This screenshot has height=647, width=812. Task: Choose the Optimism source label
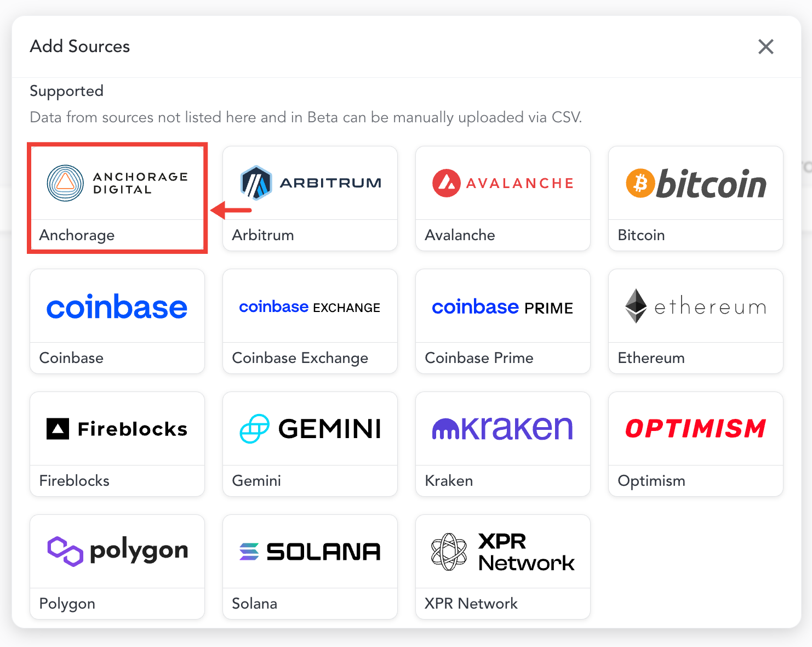pyautogui.click(x=651, y=481)
